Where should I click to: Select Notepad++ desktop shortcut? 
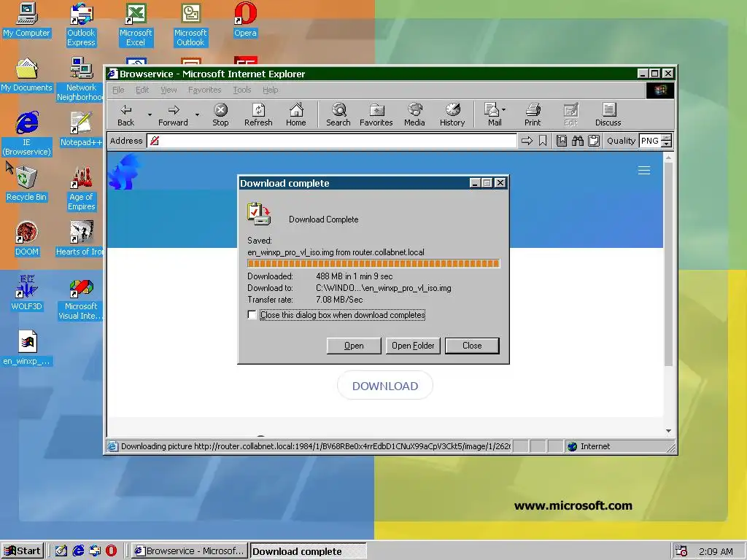(x=81, y=129)
